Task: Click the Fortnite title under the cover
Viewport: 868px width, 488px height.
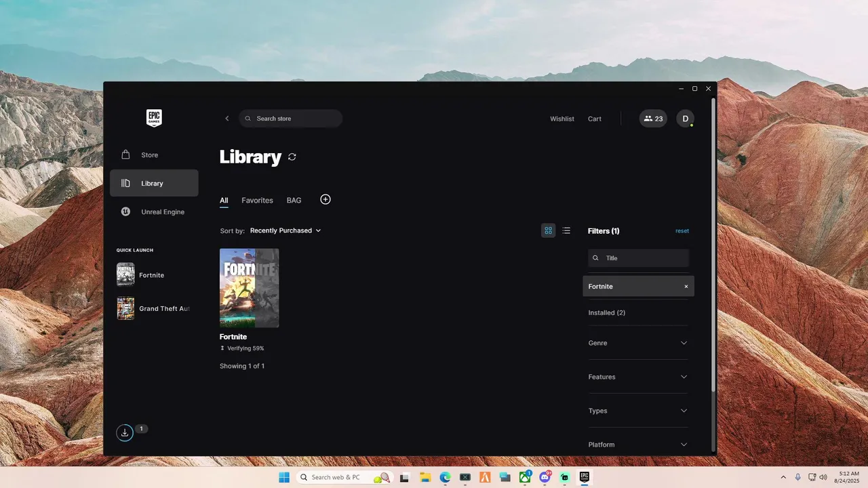Action: tap(233, 337)
